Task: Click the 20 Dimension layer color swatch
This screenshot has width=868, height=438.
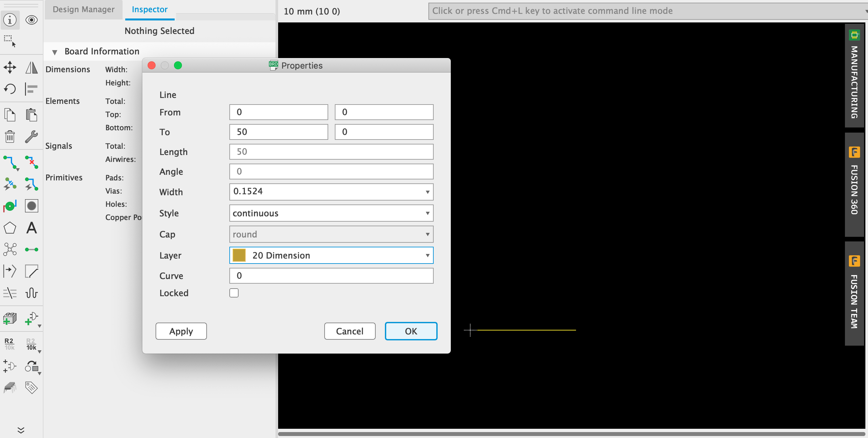Action: point(239,255)
